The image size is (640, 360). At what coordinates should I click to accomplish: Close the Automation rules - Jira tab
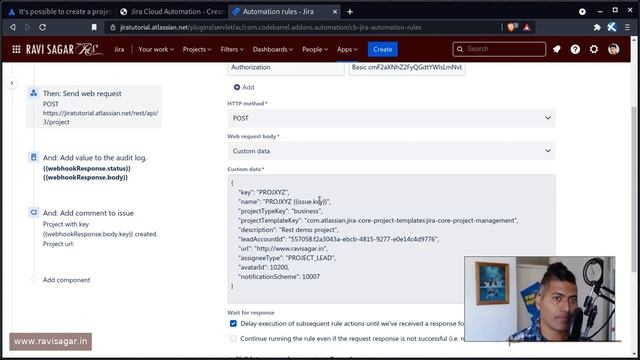pos(335,12)
